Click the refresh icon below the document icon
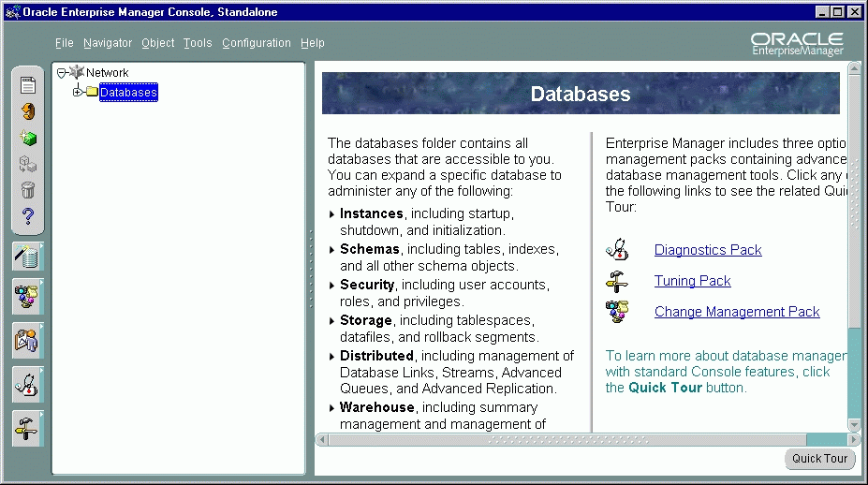This screenshot has height=485, width=868. point(28,112)
